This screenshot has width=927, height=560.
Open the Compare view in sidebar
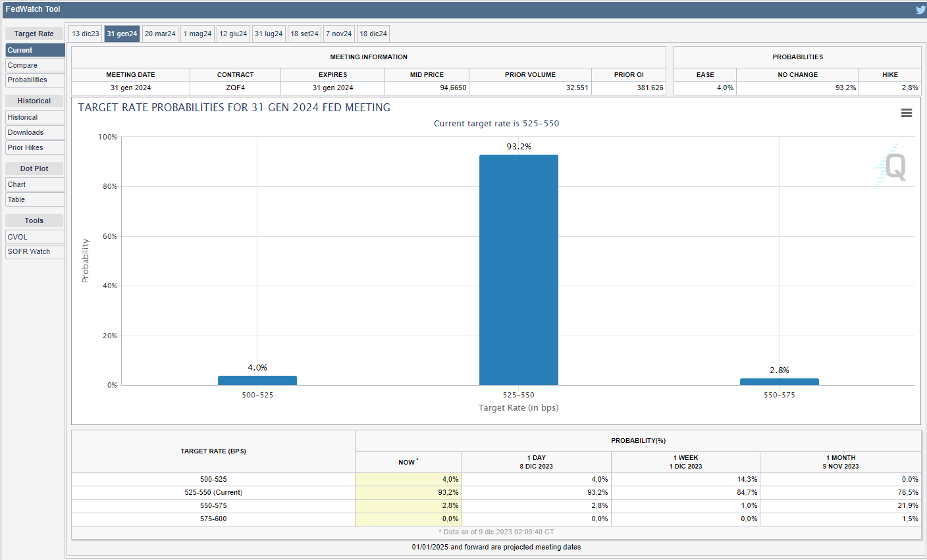(x=35, y=65)
